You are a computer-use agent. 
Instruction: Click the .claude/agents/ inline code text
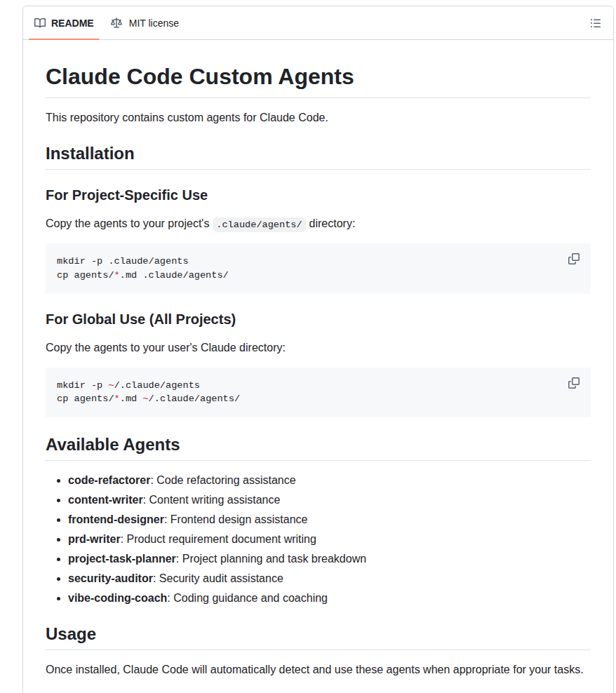[259, 224]
